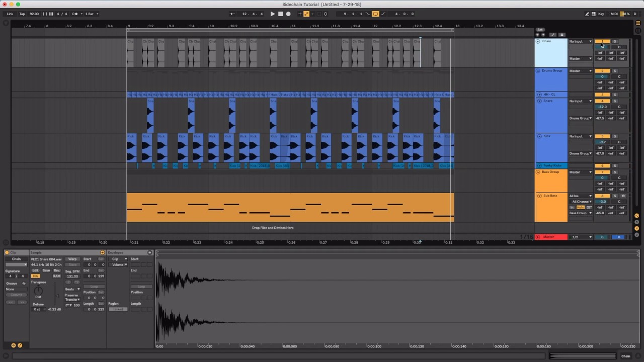The height and width of the screenshot is (362, 644).
Task: Solo the Sub Bass track
Action: click(x=614, y=196)
